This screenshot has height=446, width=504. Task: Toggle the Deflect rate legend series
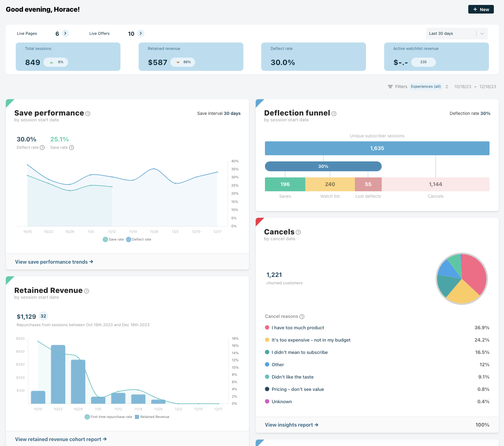139,239
